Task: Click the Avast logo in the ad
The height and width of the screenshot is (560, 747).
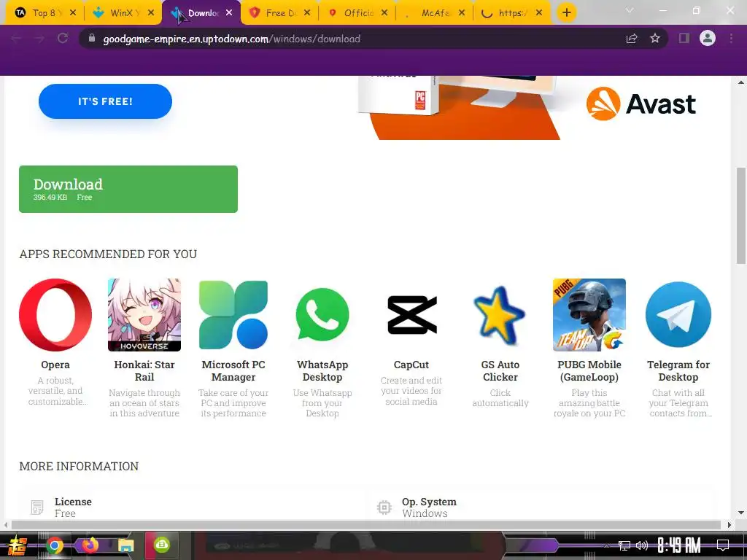Action: click(641, 104)
